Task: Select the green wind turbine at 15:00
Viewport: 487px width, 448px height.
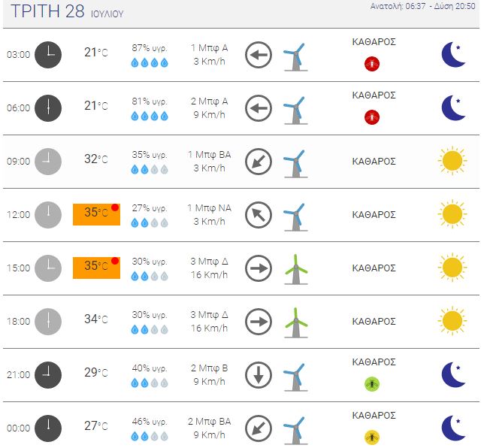Action: click(296, 269)
